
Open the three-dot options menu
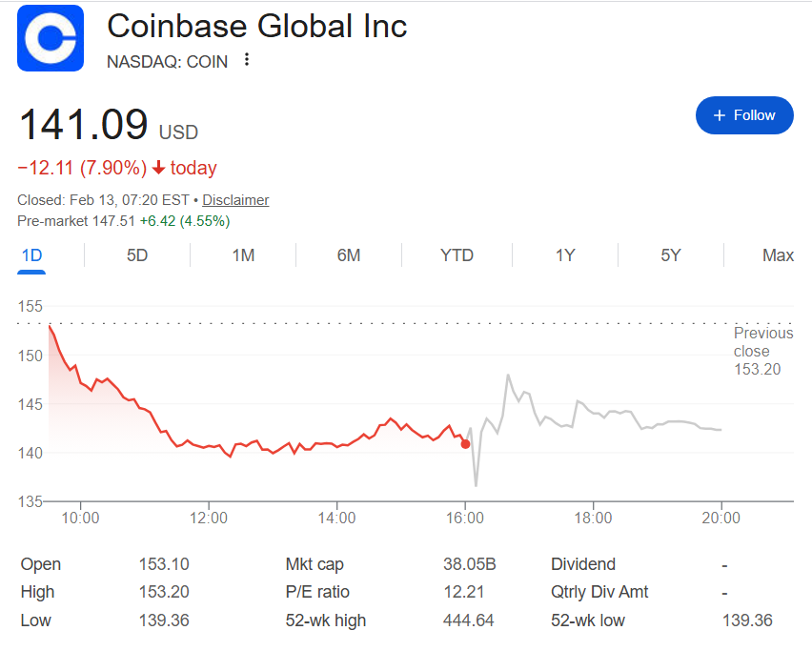click(246, 60)
